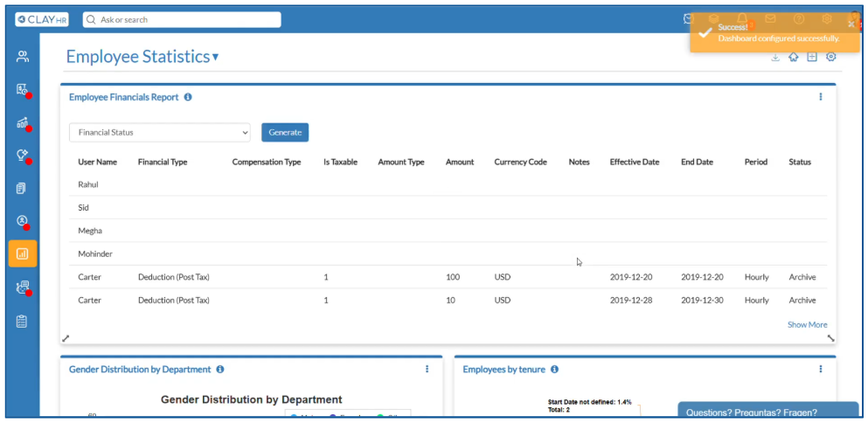This screenshot has height=423, width=868.
Task: Click the Gender Distribution by Department title
Action: pos(140,370)
